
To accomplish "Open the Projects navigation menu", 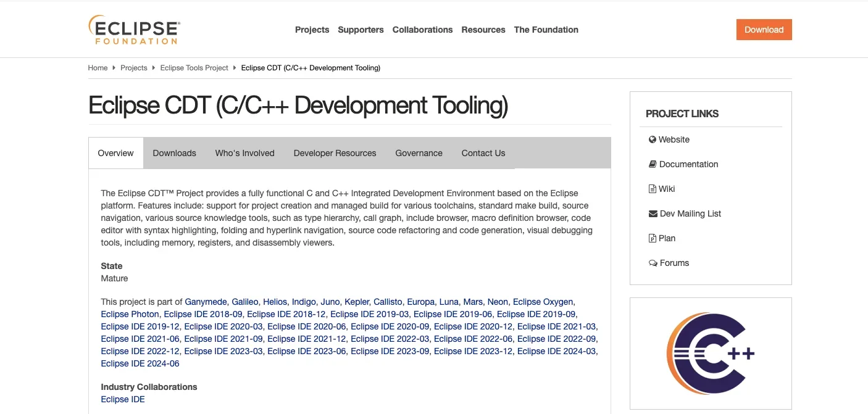I will [312, 30].
